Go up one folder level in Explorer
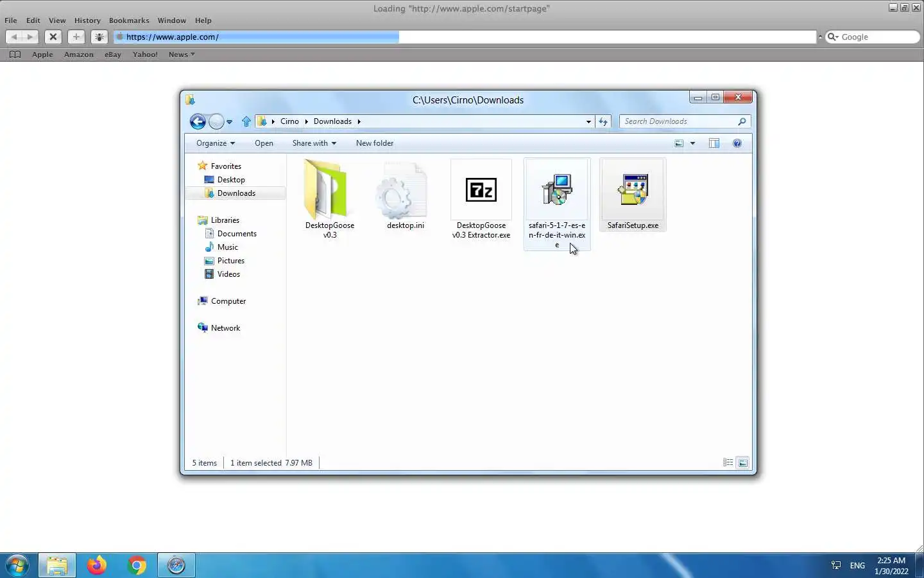 click(246, 121)
